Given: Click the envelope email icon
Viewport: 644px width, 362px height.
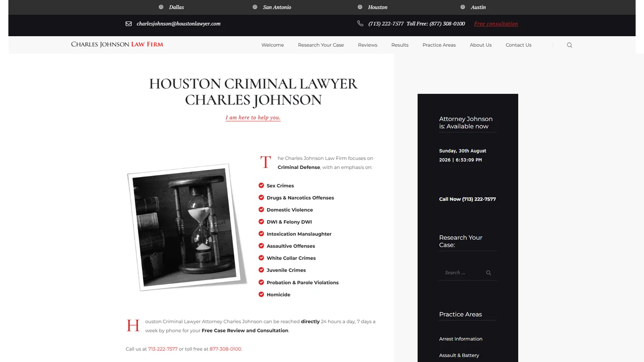Looking at the screenshot, I should [x=129, y=24].
